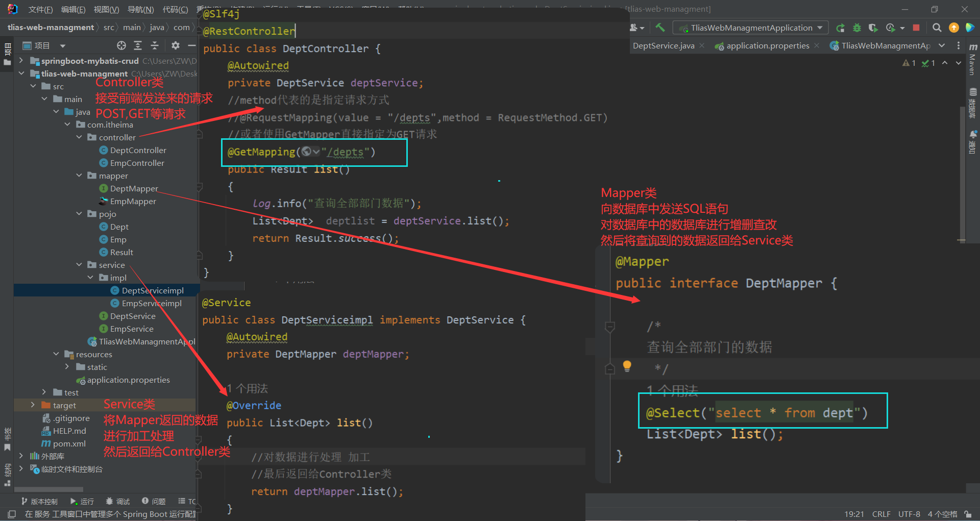Open the 文件(F) File menu
This screenshot has height=521, width=980.
40,10
